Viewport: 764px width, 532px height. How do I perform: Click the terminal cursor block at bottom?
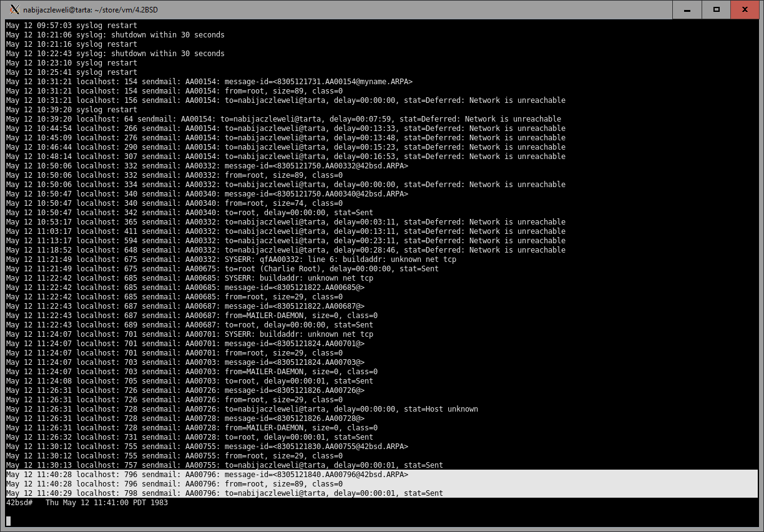pyautogui.click(x=9, y=521)
